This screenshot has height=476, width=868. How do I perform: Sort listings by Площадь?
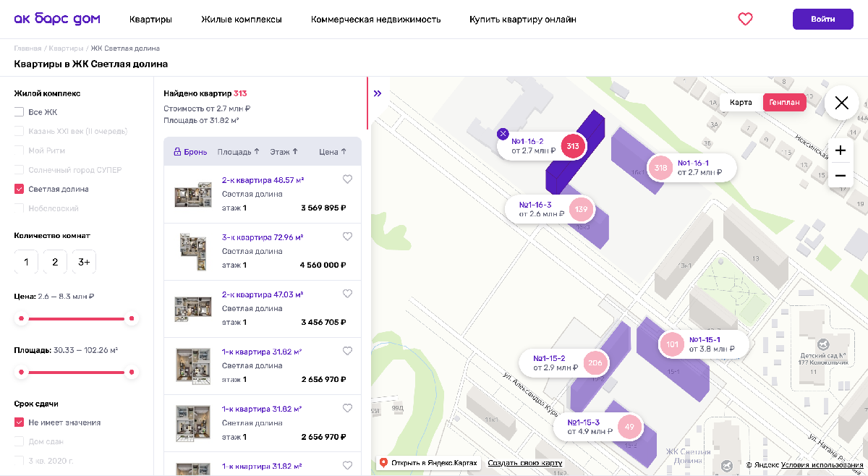(x=238, y=152)
